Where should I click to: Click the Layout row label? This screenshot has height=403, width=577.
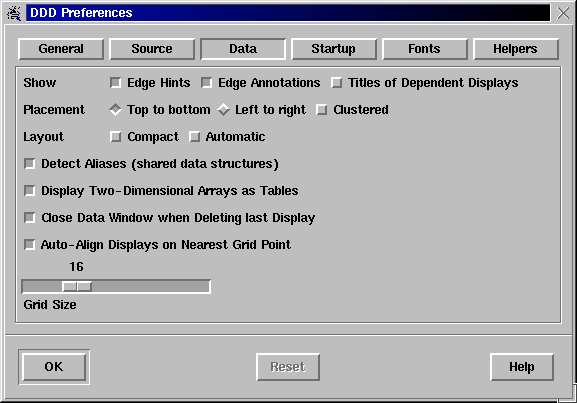coord(43,137)
